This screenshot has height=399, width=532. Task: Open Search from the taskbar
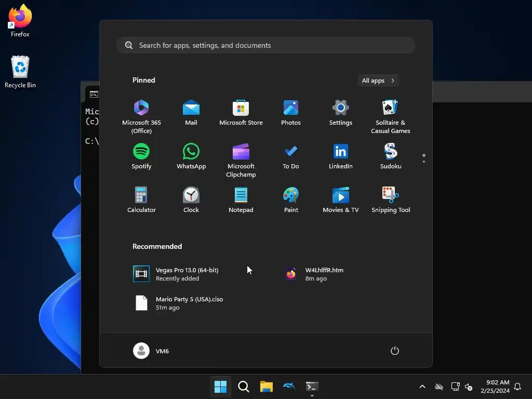point(243,387)
